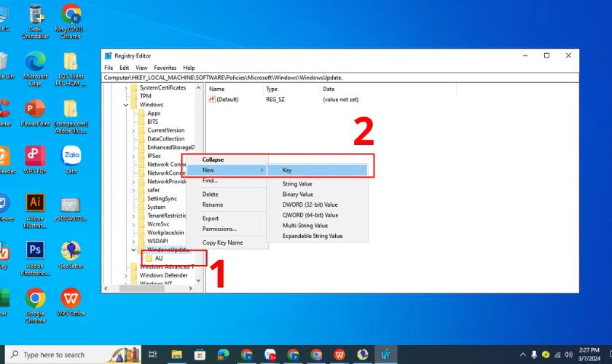
Task: Open PowerPoint desktop icon
Action: [x=35, y=113]
